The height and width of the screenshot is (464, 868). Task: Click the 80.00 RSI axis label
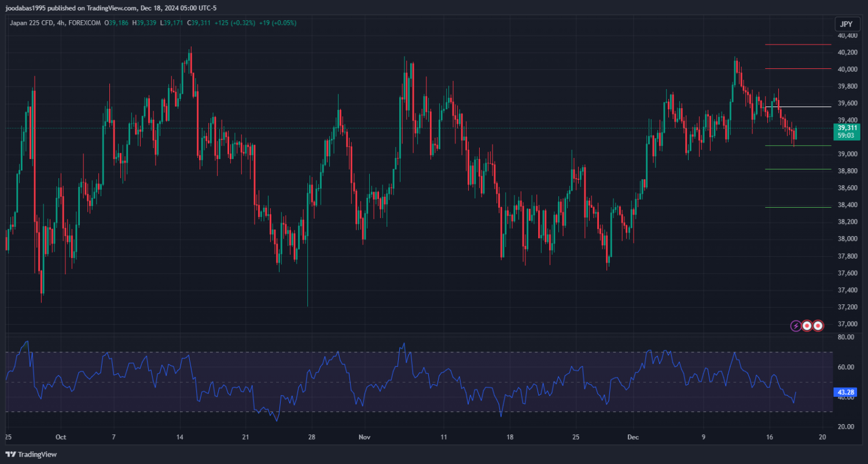[x=845, y=337]
